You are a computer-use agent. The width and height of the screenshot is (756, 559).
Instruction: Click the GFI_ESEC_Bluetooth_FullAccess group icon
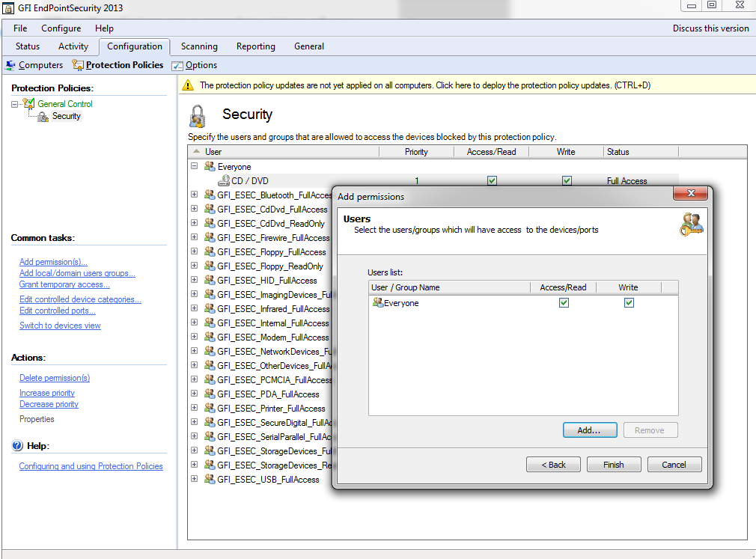coord(210,195)
